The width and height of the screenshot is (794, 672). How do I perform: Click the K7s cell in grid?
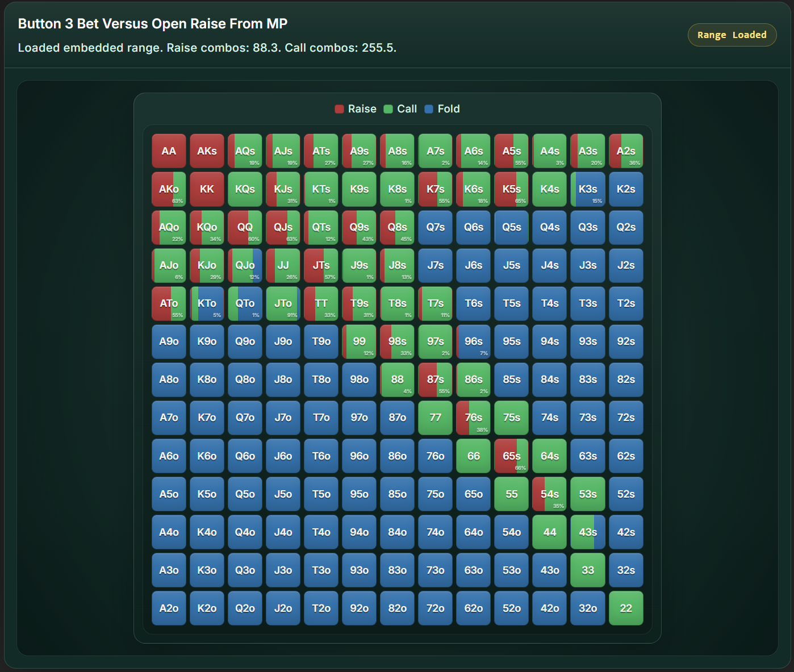click(x=436, y=189)
